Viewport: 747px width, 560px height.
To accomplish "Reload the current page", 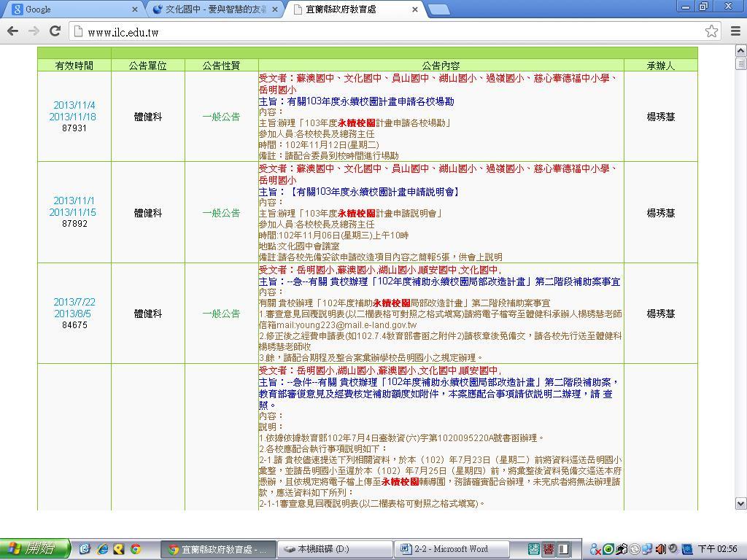I will [55, 31].
